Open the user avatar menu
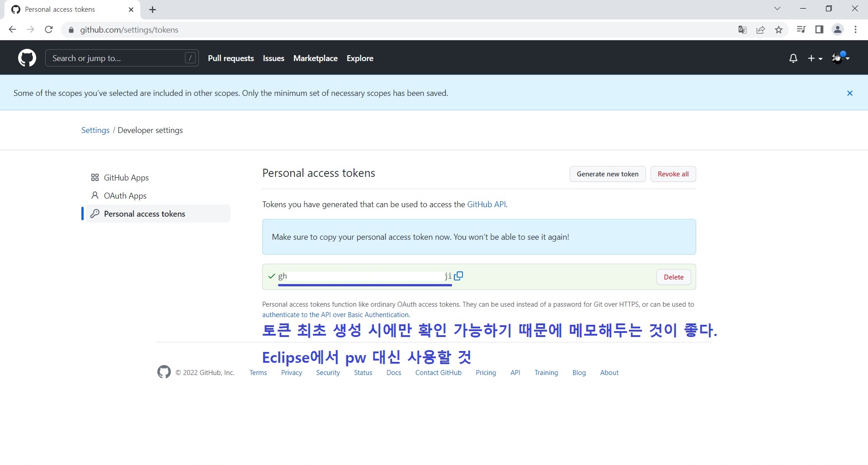This screenshot has width=868, height=465. coord(840,58)
